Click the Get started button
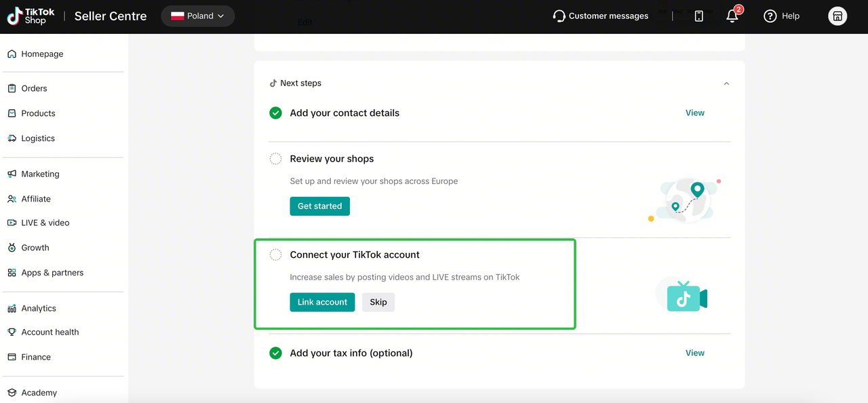Viewport: 868px width, 403px height. (x=319, y=206)
